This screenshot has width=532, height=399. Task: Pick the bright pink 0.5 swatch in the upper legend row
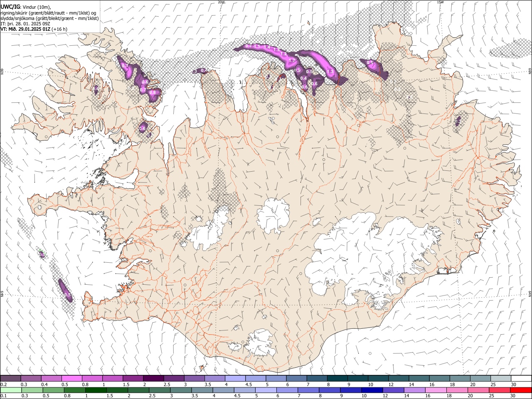pos(71,379)
